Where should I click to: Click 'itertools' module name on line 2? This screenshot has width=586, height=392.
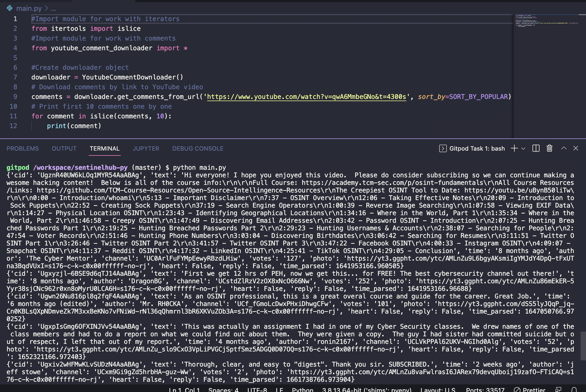pyautogui.click(x=68, y=29)
